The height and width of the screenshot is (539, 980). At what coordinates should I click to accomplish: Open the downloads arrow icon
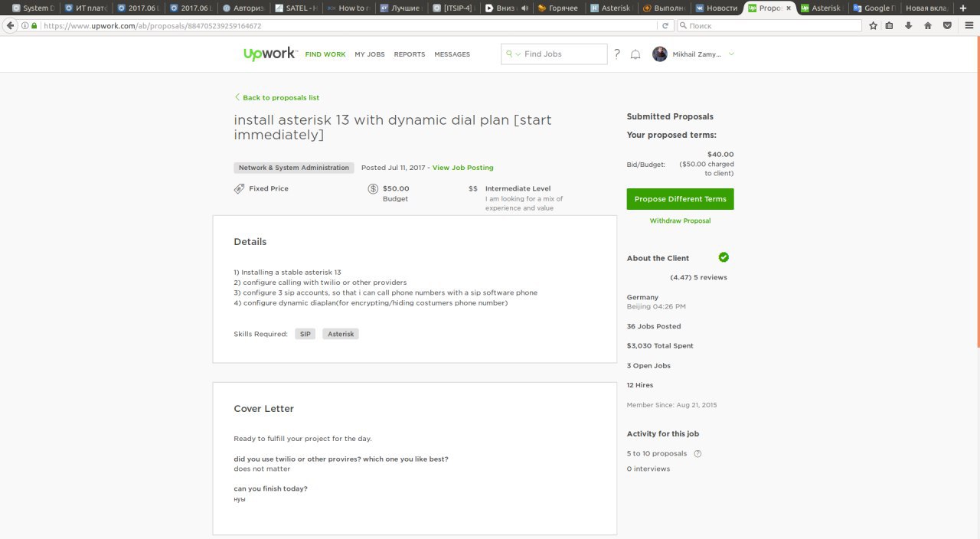click(909, 25)
